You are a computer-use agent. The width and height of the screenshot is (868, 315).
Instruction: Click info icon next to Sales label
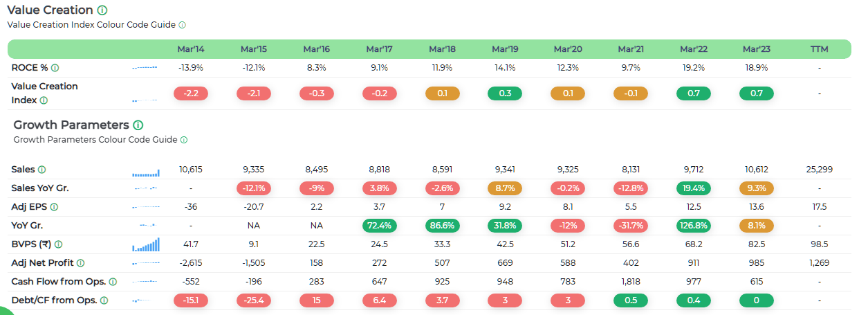(x=41, y=170)
